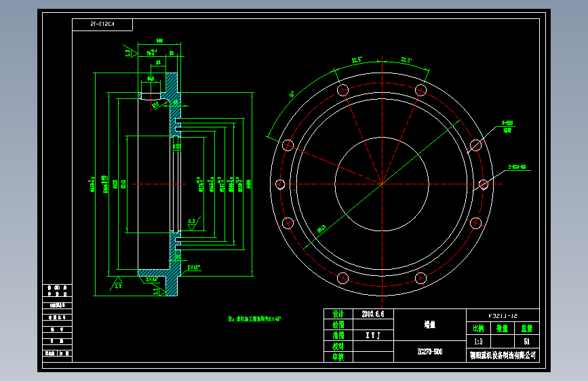Select the company name line in title block

(503, 355)
